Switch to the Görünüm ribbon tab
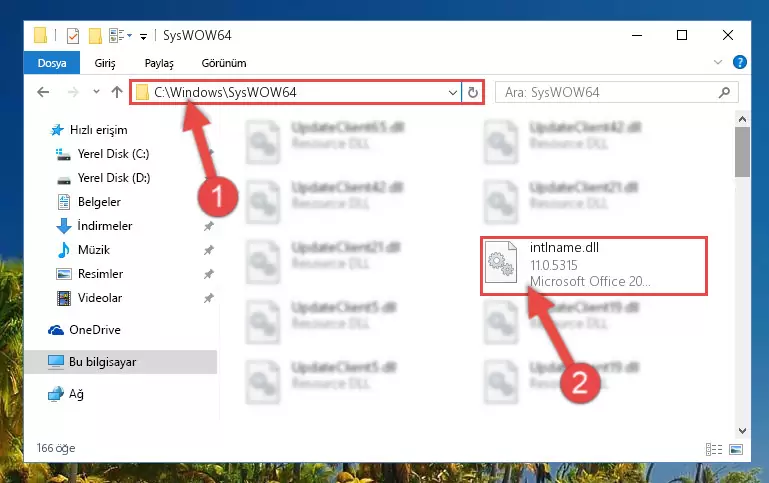The width and height of the screenshot is (769, 483). click(224, 63)
